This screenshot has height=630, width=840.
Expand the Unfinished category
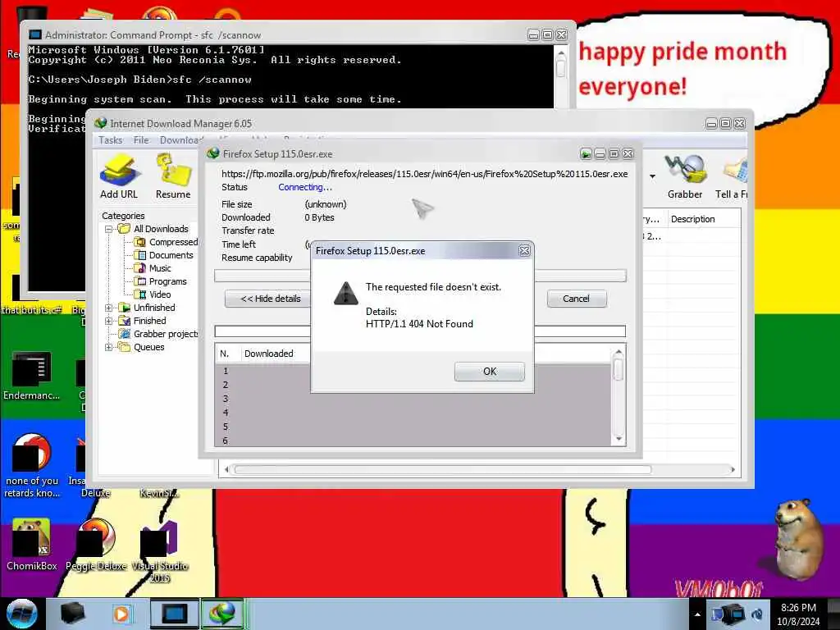[x=109, y=308]
